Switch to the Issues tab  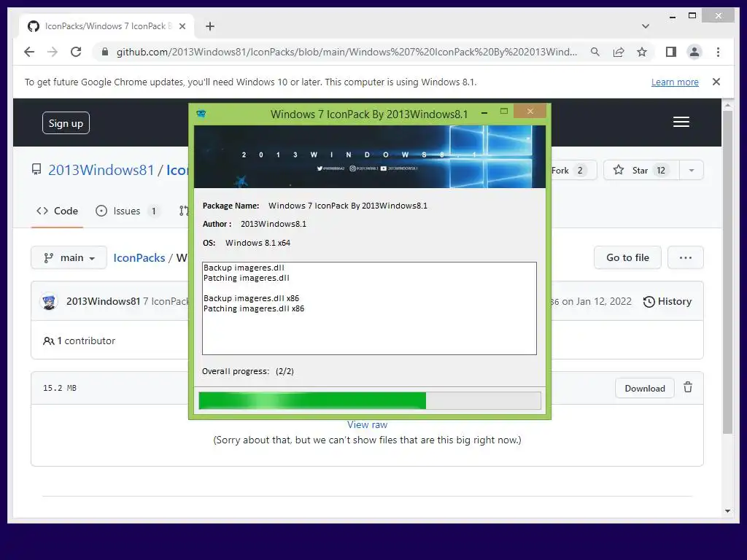pos(127,211)
